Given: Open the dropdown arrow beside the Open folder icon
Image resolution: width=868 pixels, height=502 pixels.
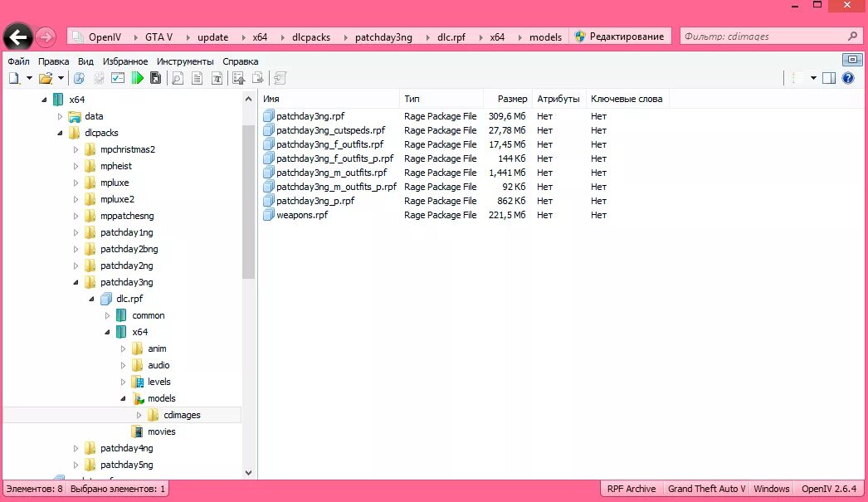Looking at the screenshot, I should tap(61, 78).
